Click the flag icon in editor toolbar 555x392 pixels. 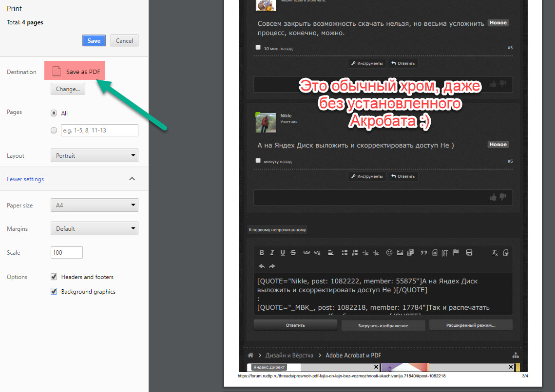pyautogui.click(x=456, y=252)
